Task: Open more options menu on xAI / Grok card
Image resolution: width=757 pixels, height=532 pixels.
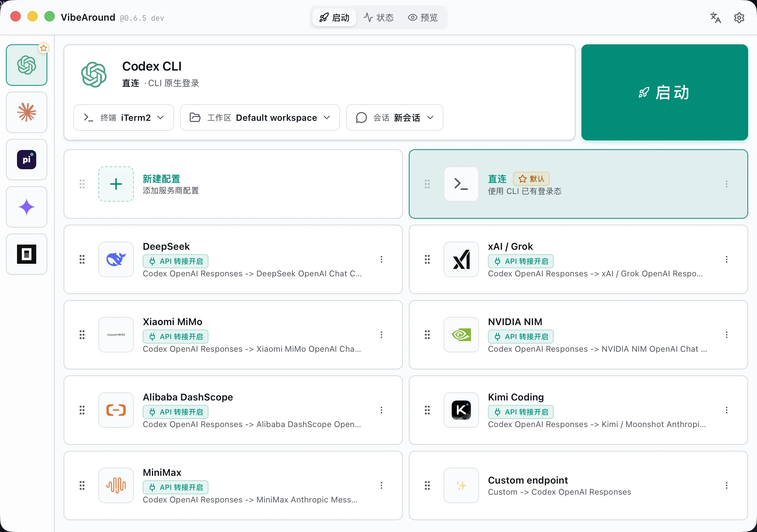Action: click(x=727, y=259)
